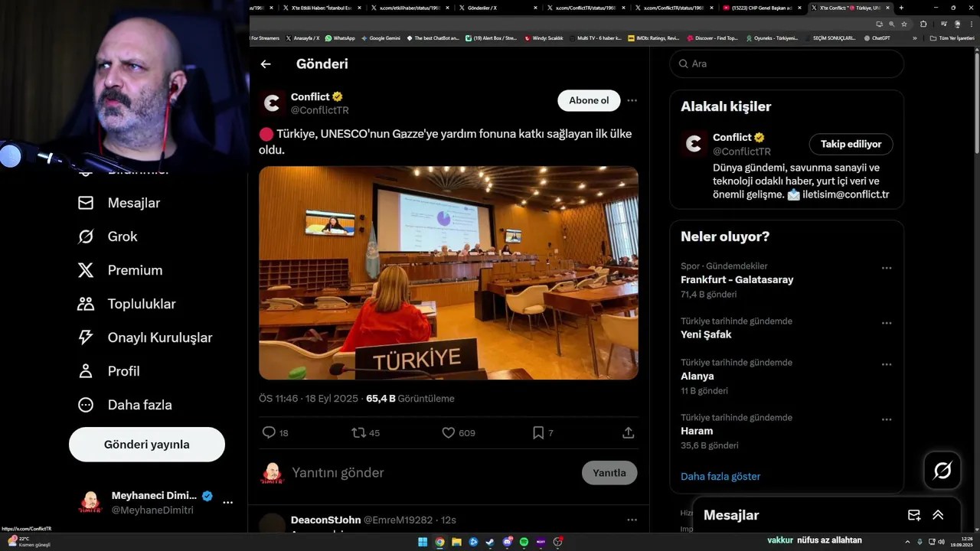Viewport: 980px width, 551px height.
Task: Switch to the CHP Genel Başkan YouTube tab
Action: pyautogui.click(x=762, y=8)
